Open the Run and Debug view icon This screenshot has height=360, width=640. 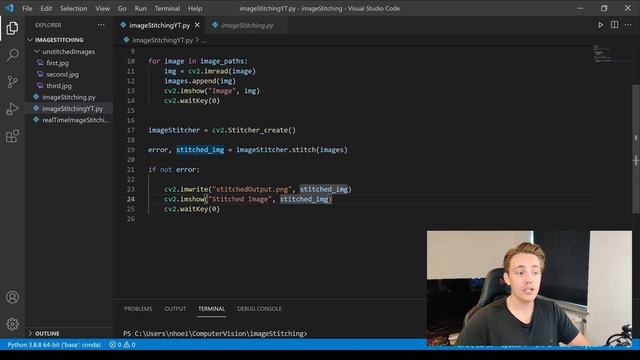pyautogui.click(x=12, y=109)
